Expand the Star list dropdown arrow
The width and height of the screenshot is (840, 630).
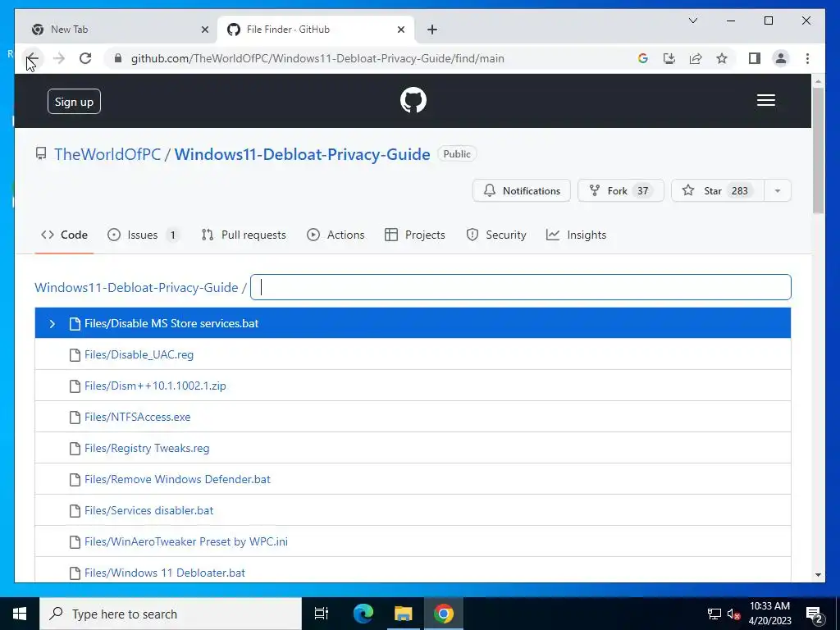click(778, 190)
